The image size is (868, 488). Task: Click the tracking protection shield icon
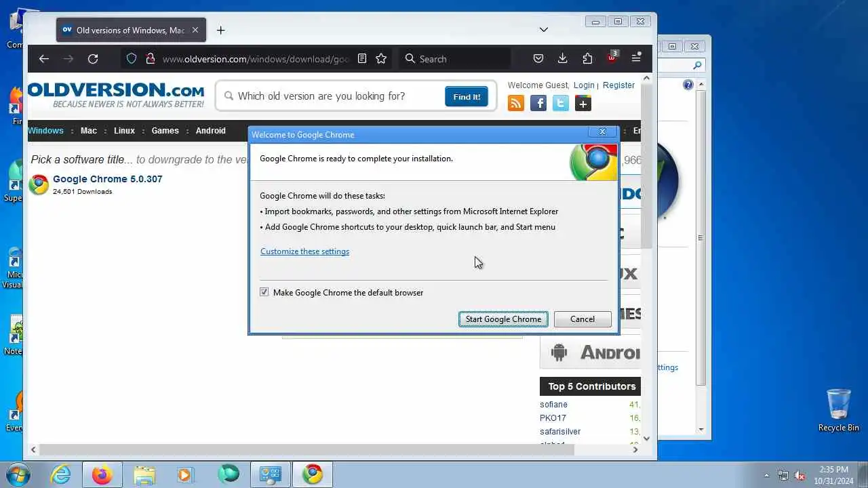(x=132, y=59)
